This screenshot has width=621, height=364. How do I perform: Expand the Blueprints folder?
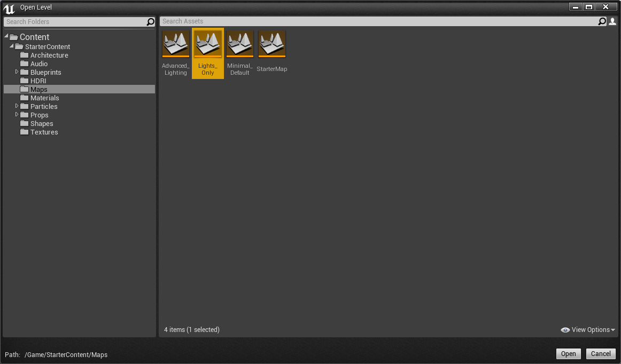(x=17, y=72)
